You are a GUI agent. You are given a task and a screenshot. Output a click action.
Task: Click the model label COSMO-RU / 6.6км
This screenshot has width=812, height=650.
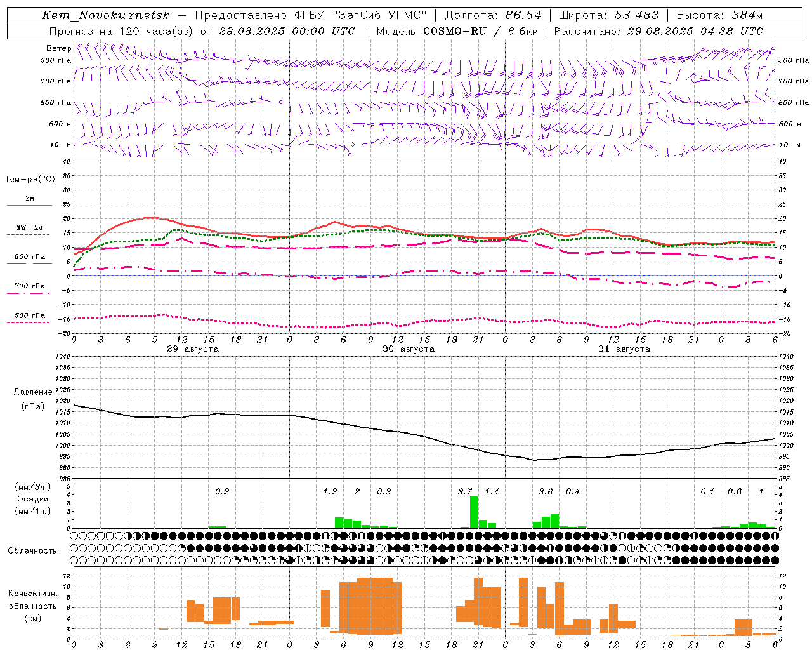[x=481, y=31]
